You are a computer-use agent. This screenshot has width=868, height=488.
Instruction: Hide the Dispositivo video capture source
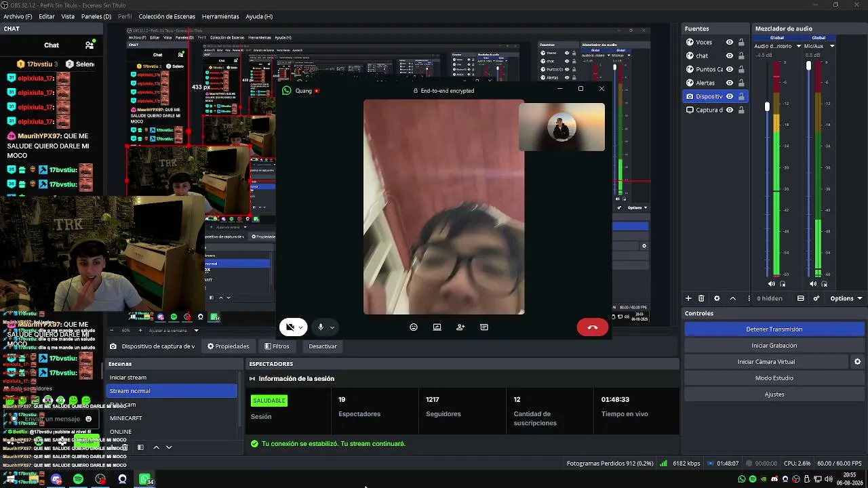coord(730,96)
